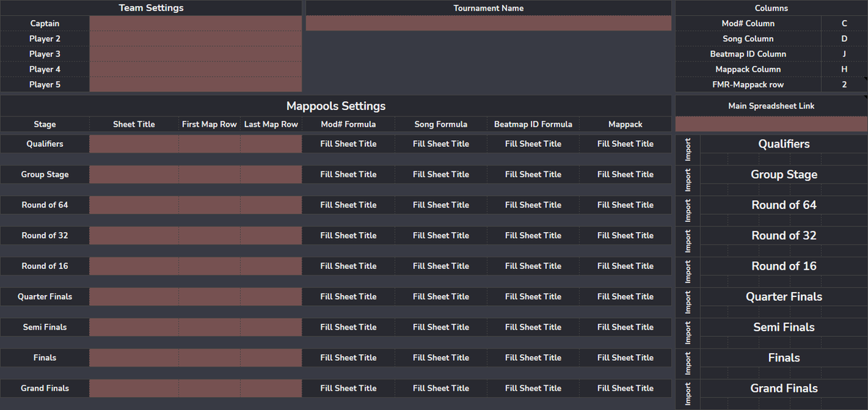The height and width of the screenshot is (410, 868).
Task: Select the Player 4 input cell
Action: [195, 69]
